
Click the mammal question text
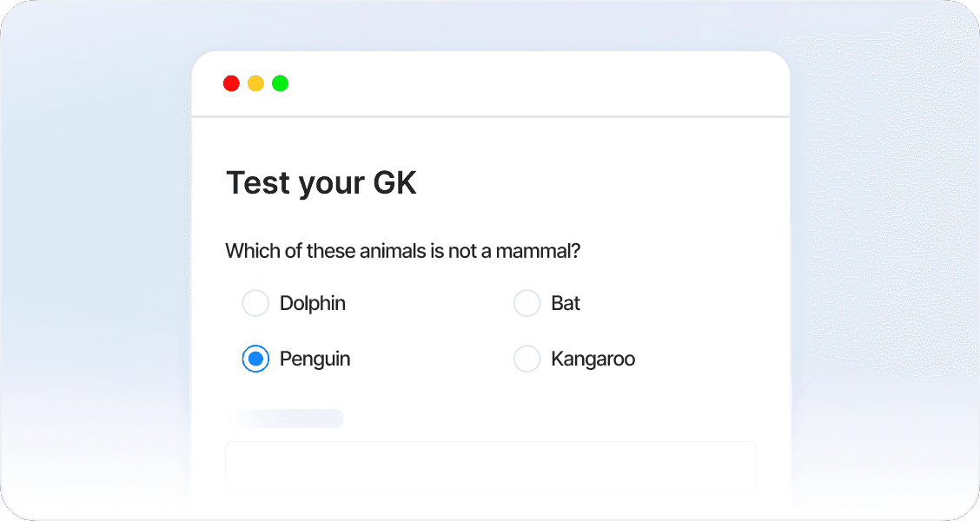click(402, 252)
